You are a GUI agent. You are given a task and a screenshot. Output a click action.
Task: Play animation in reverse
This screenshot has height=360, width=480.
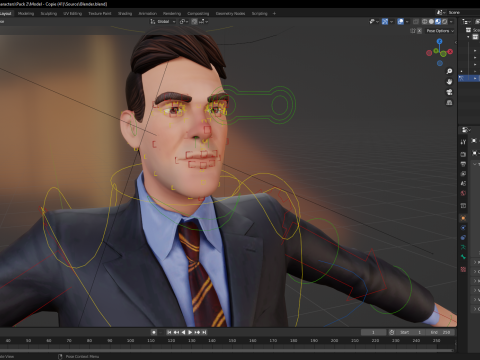coord(183,332)
